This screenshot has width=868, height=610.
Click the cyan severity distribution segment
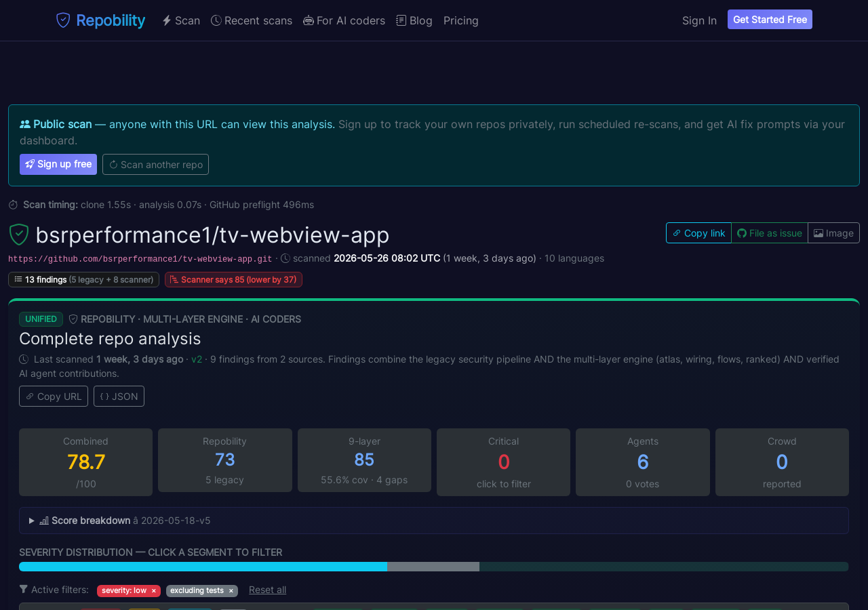[x=203, y=567]
